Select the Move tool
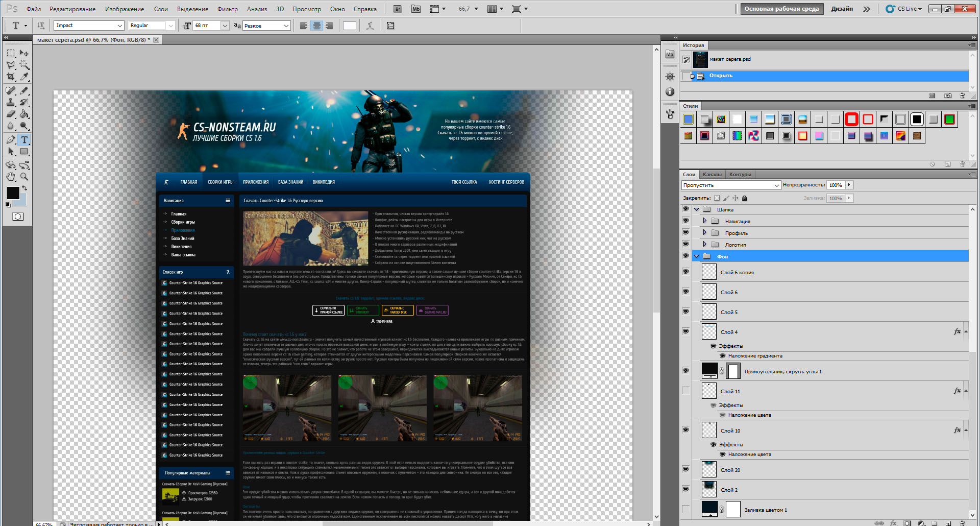 [24, 53]
